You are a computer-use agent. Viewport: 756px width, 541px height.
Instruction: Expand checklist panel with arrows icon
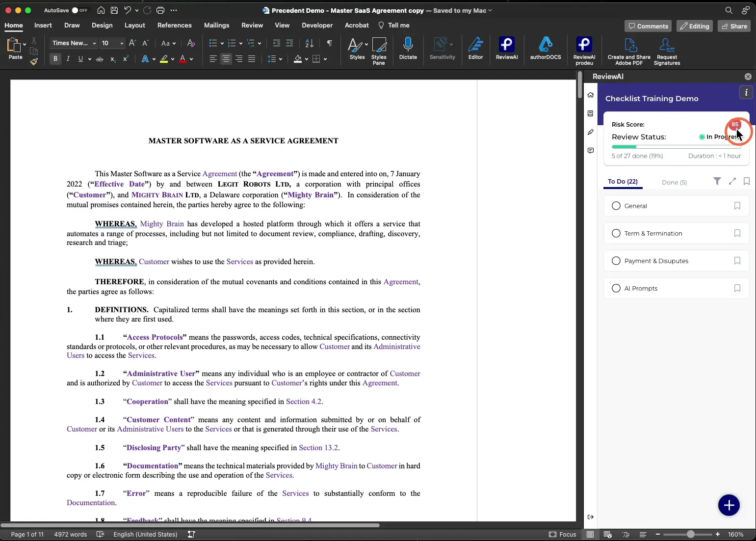coord(732,181)
